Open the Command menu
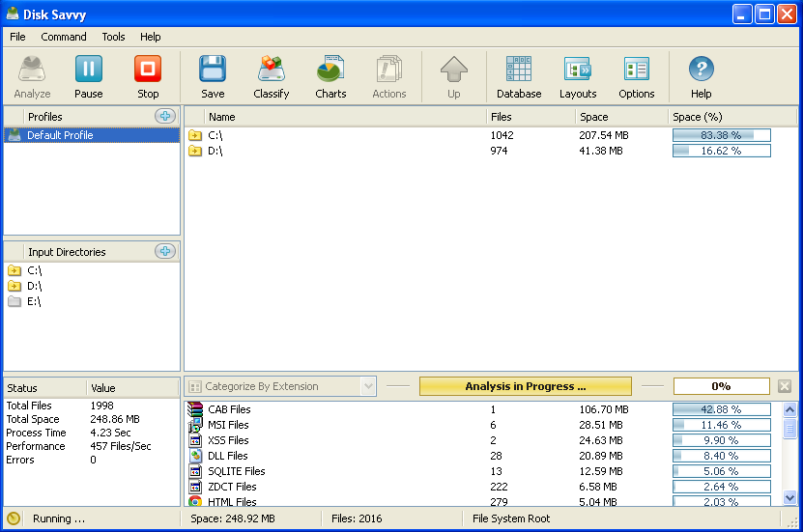Screen dimensions: 803x532 pyautogui.click(x=64, y=37)
